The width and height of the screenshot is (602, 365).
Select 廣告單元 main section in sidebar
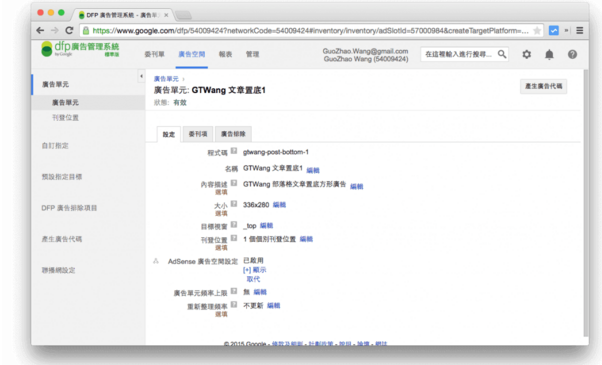tap(55, 84)
